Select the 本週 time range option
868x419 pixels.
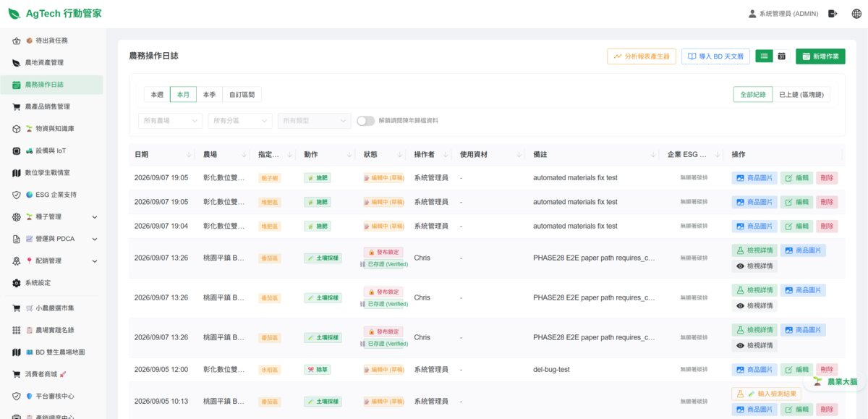[157, 95]
